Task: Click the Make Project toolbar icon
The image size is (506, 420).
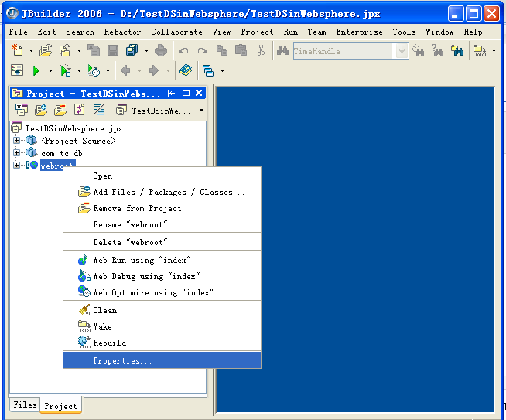Action: click(x=480, y=50)
